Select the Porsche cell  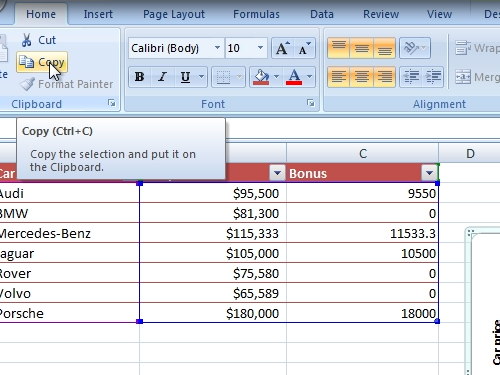pos(69,313)
